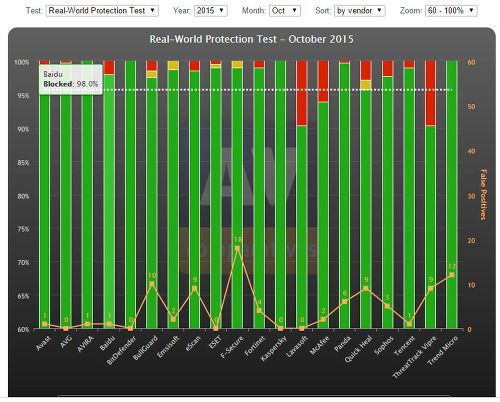Click the Tencent false positives marker 1
This screenshot has height=402, width=500.
pyautogui.click(x=409, y=324)
